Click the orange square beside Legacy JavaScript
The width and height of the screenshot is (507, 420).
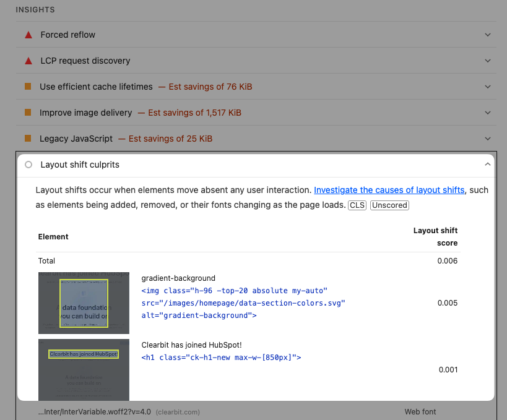click(27, 139)
